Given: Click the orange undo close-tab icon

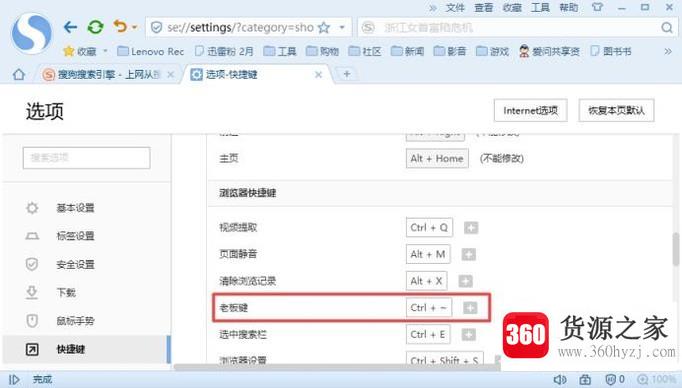Looking at the screenshot, I should click(x=120, y=27).
